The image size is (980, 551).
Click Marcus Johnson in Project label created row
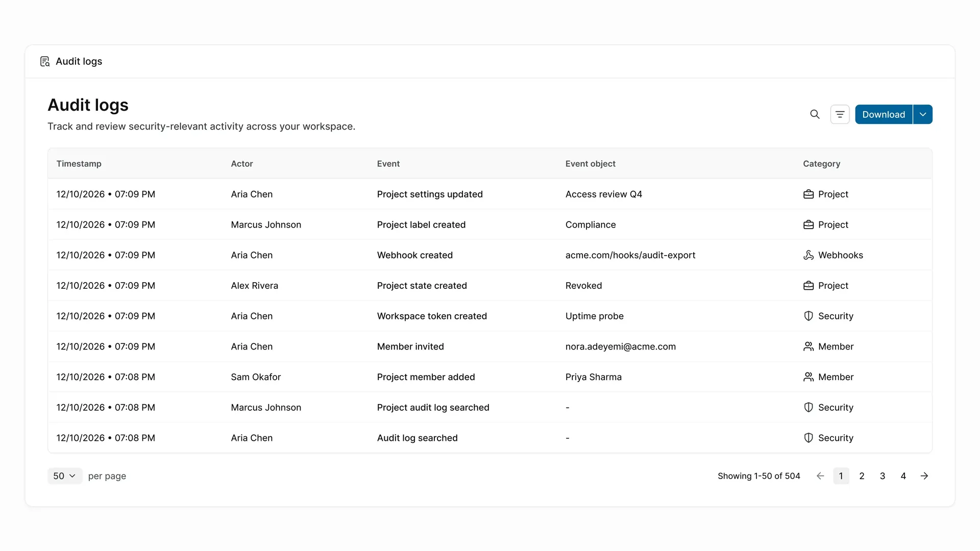[266, 225]
